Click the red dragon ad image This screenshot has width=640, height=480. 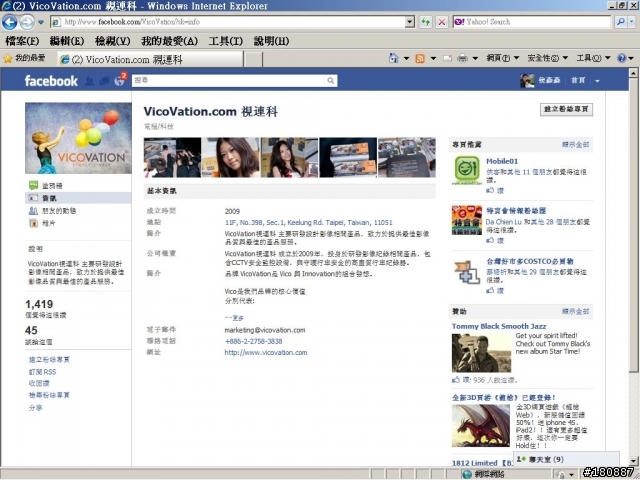point(481,426)
